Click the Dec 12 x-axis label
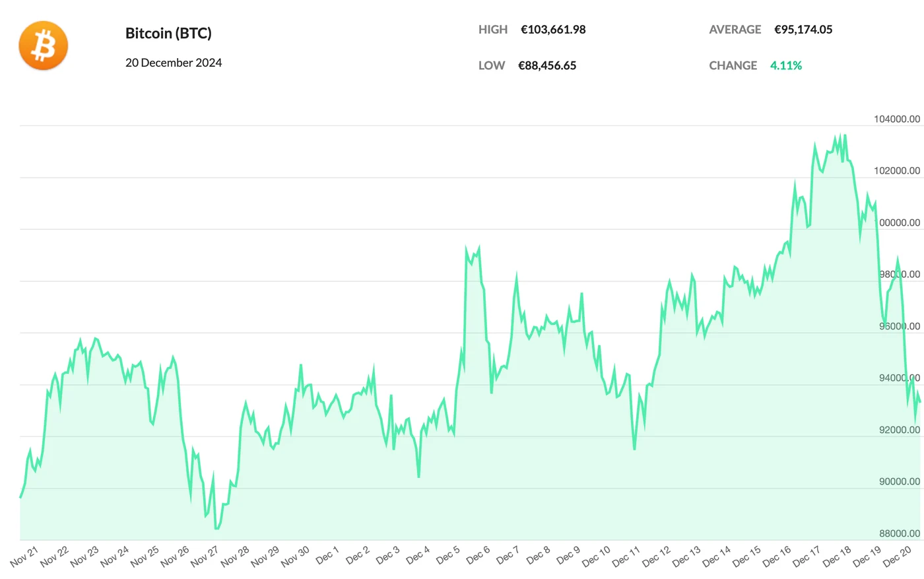 [657, 557]
